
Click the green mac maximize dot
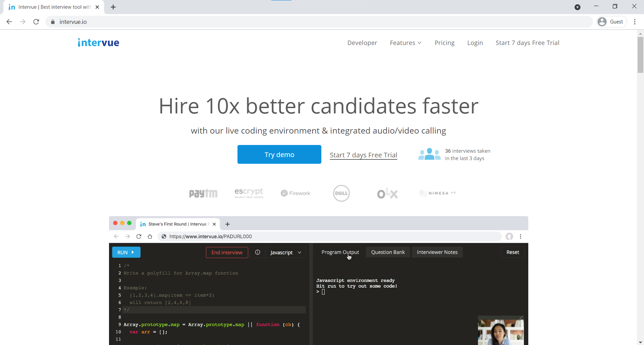coord(129,223)
